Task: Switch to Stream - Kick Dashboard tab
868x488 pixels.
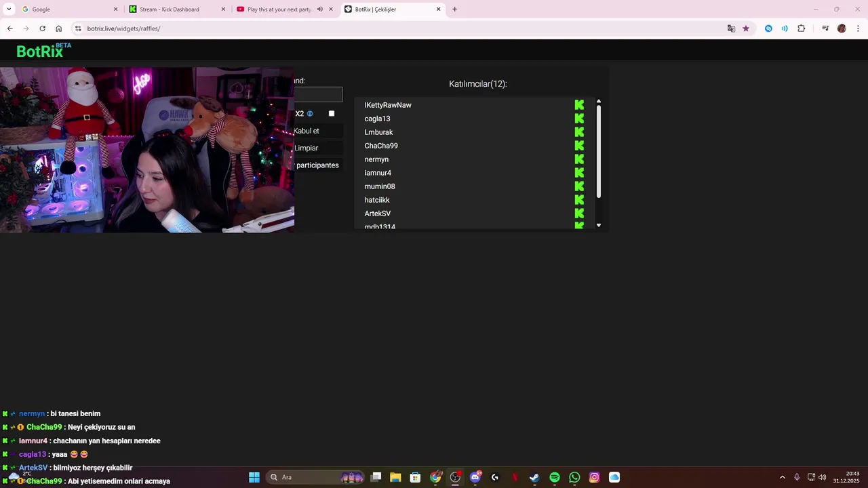Action: click(x=176, y=9)
